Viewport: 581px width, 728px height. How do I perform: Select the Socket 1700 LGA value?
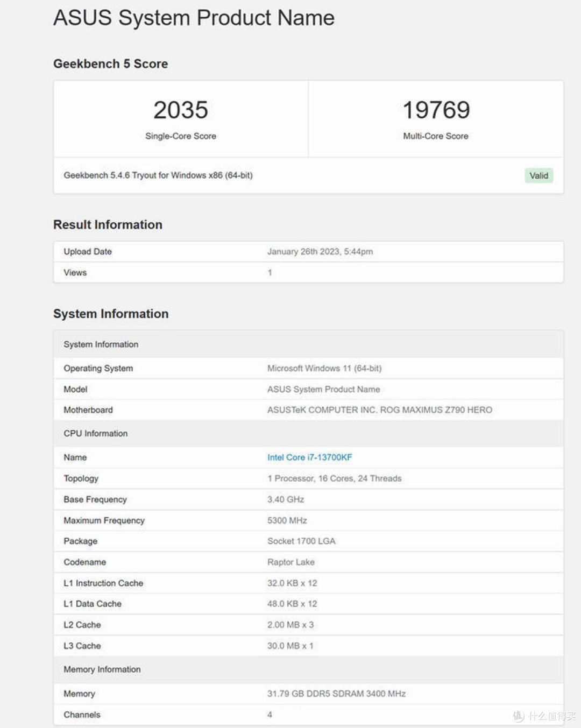301,541
